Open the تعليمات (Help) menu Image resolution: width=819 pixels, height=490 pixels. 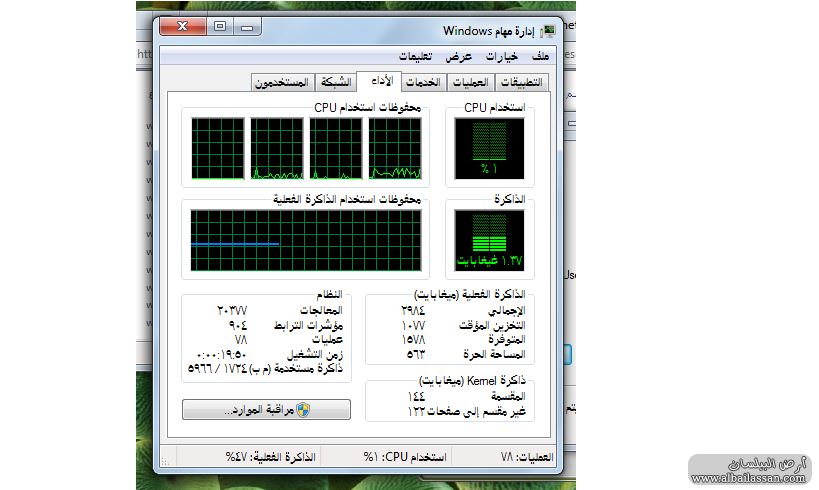415,56
